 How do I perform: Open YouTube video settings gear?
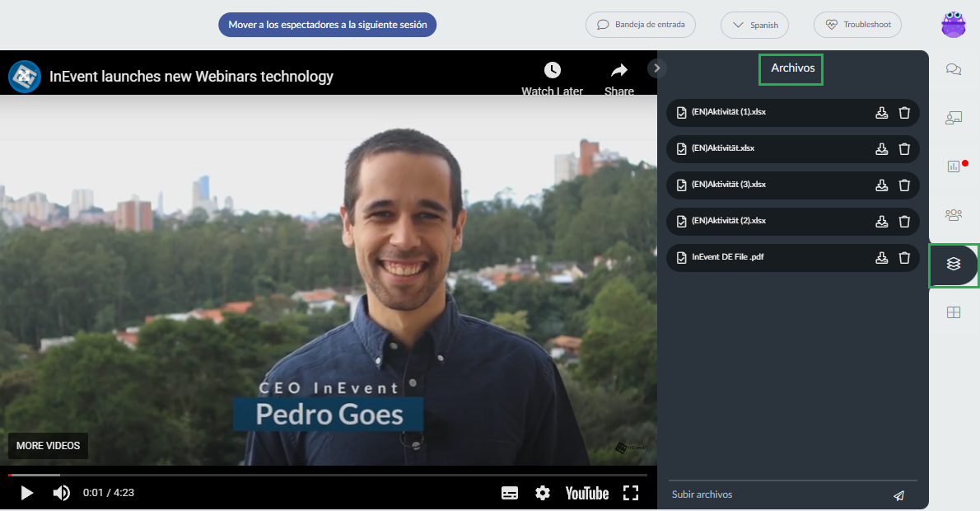[x=543, y=493]
